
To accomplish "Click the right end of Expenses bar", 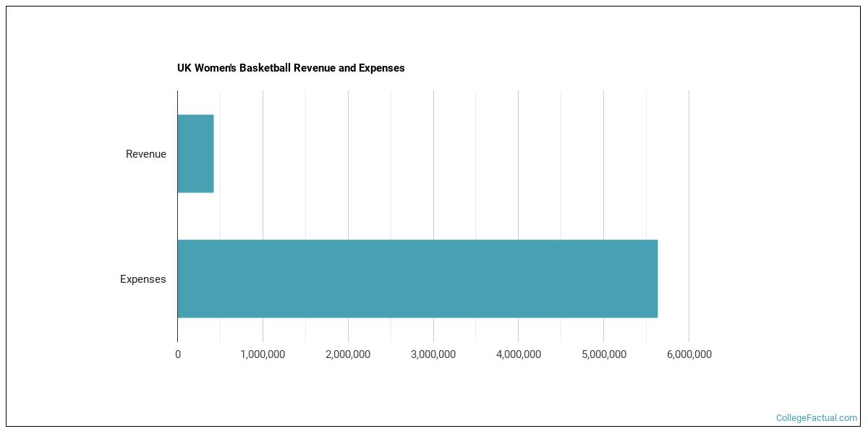I will pos(655,278).
